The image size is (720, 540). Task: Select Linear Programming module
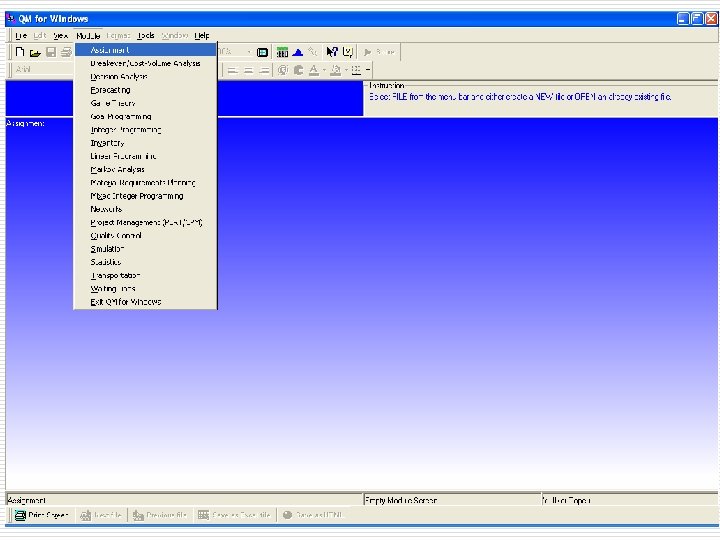coord(145,156)
